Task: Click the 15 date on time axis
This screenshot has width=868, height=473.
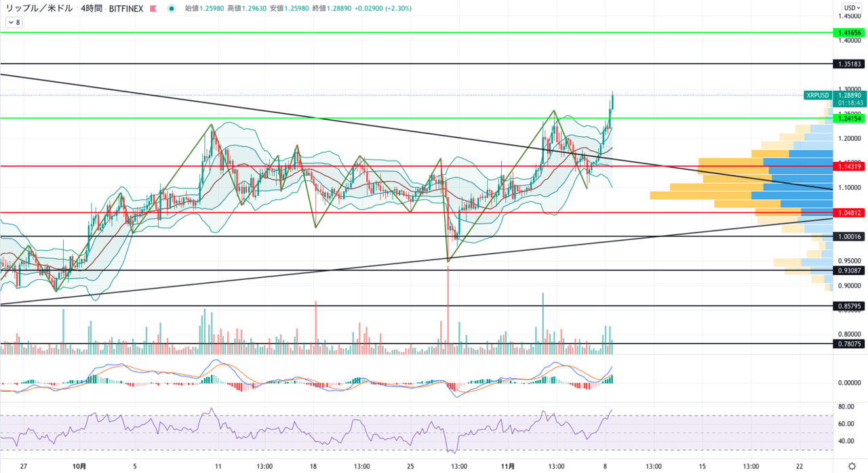Action: (x=703, y=466)
